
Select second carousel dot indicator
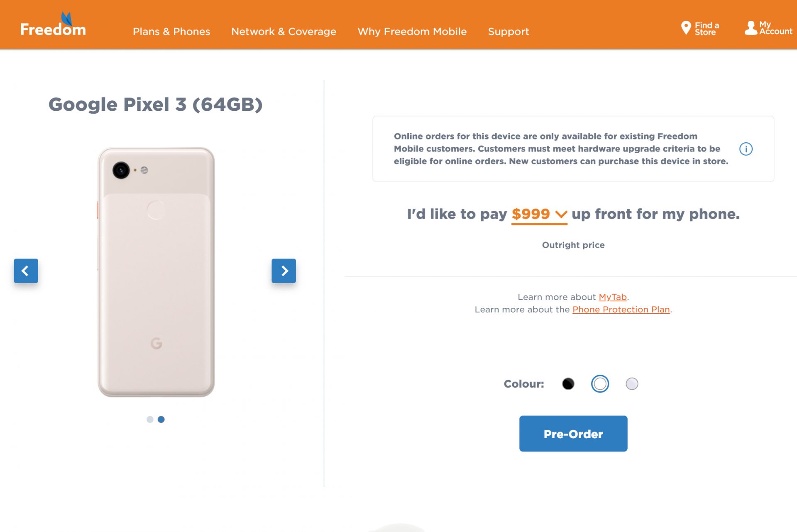point(161,420)
